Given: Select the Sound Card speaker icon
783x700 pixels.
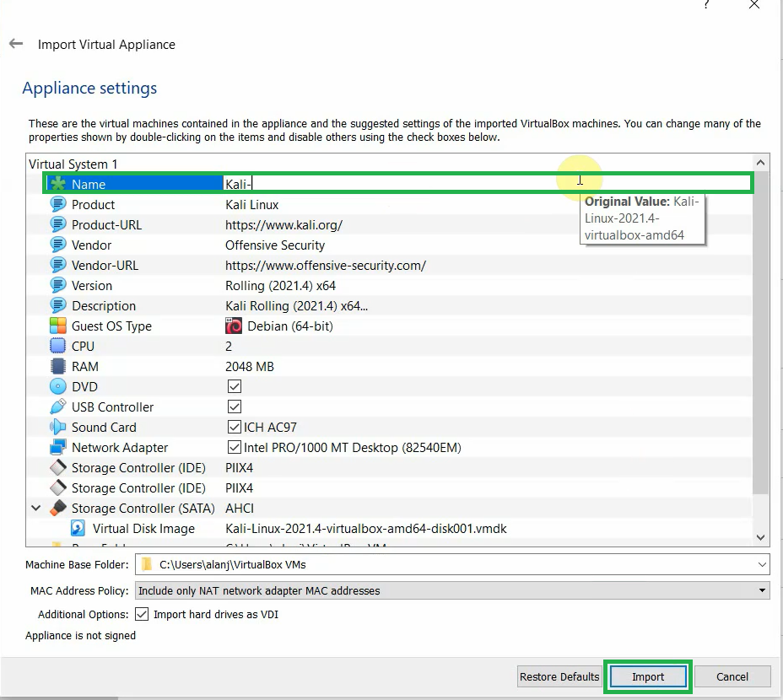Looking at the screenshot, I should click(x=57, y=427).
